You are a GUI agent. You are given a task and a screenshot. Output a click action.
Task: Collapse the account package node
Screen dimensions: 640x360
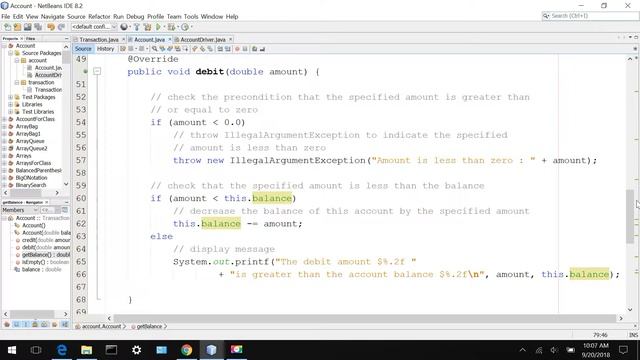(17, 60)
